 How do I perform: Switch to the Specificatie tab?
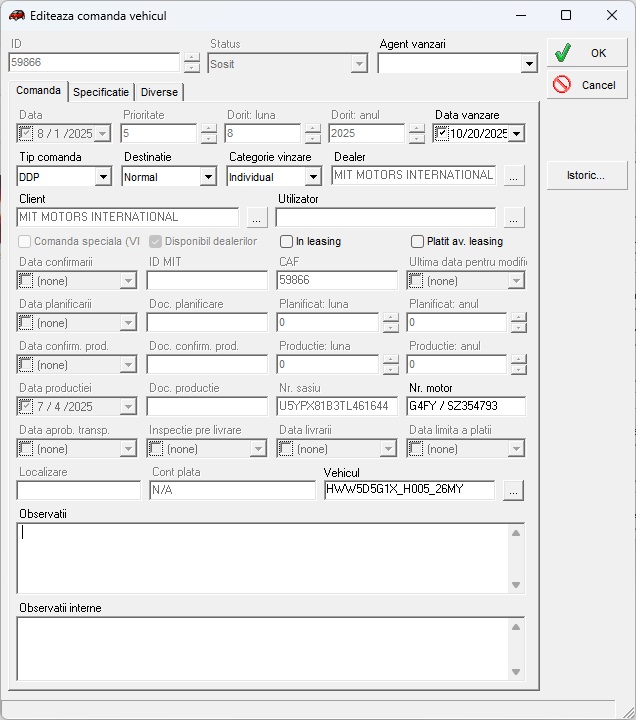(101, 92)
